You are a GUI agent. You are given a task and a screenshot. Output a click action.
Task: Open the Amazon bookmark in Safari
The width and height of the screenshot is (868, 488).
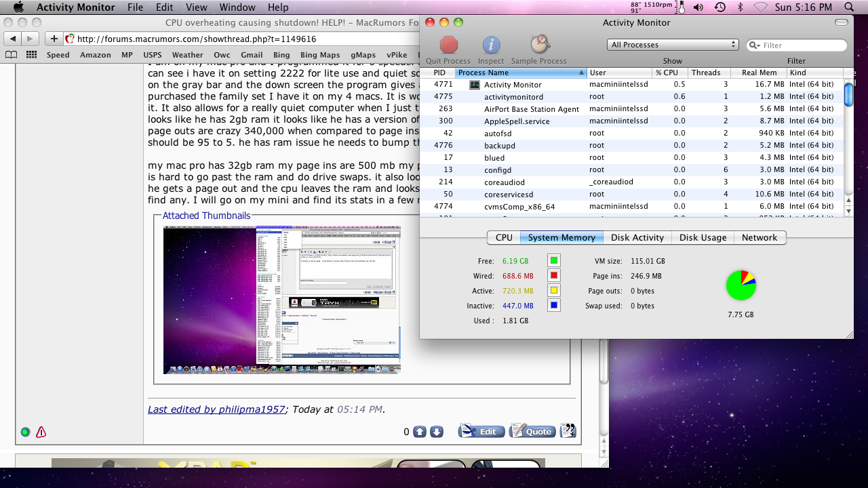click(x=96, y=55)
